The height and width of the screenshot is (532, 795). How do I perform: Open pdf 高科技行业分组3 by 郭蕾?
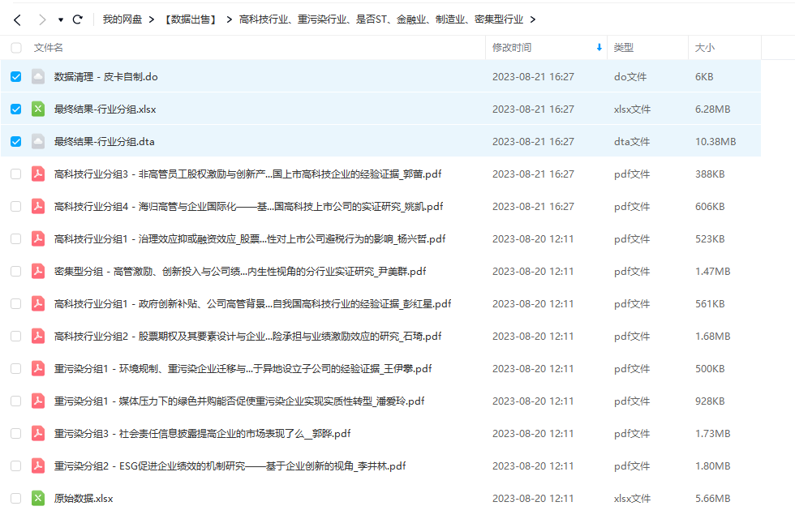248,174
